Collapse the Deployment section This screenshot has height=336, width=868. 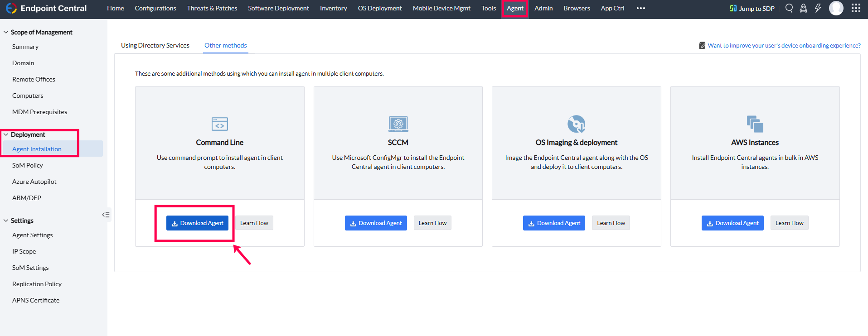coord(6,134)
